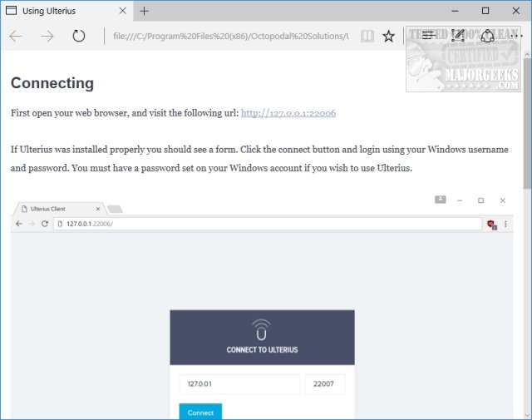The width and height of the screenshot is (532, 420).
Task: Close the Ulterius Client tab
Action: (98, 209)
